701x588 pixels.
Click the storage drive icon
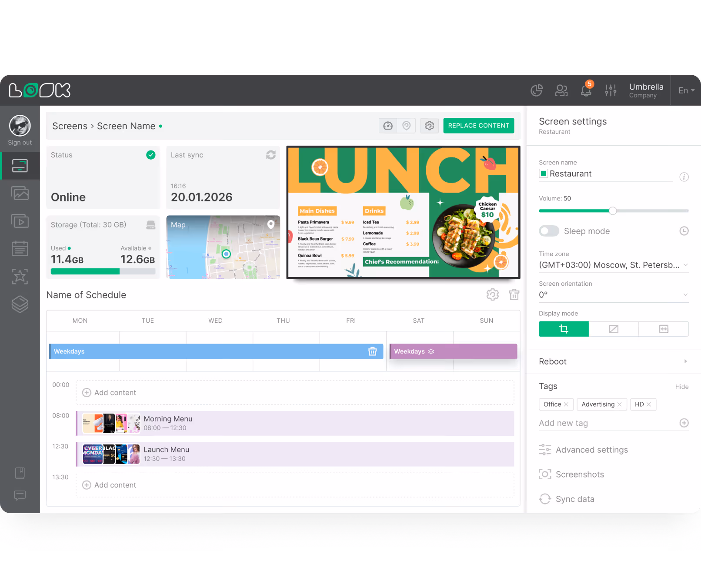point(151,224)
